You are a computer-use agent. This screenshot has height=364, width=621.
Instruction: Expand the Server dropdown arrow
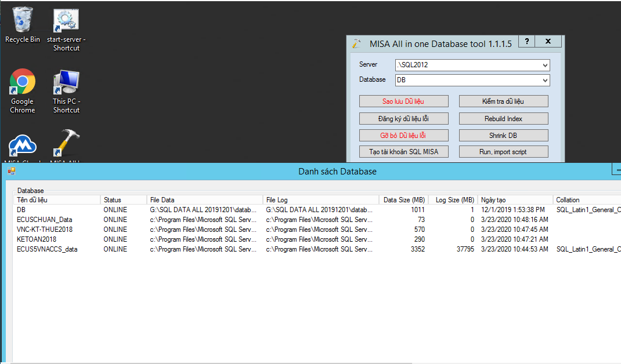[545, 65]
